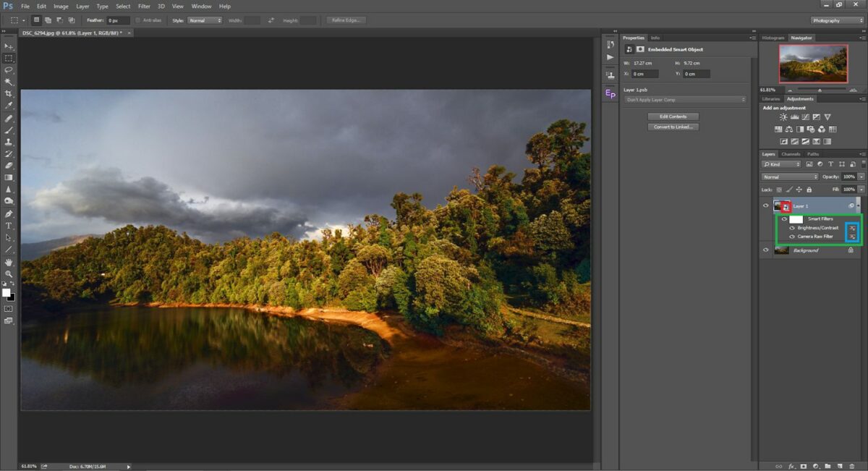
Task: Disable the Brightness/Contrast smart filter
Action: [x=791, y=228]
